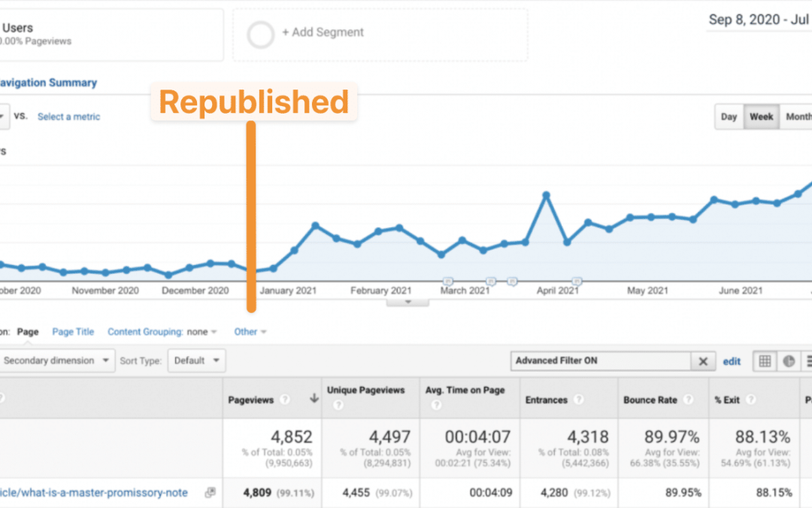This screenshot has width=812, height=508.
Task: Switch to the Page Title tab
Action: [72, 331]
